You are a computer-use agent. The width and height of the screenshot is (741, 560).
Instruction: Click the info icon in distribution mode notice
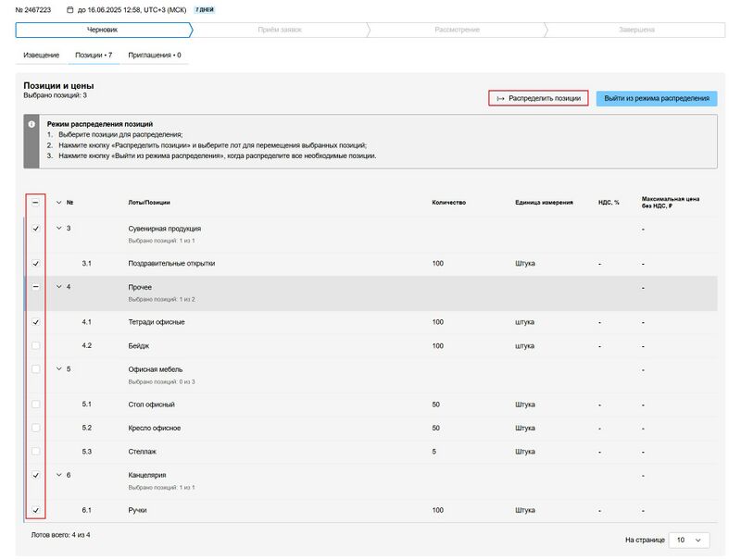(32, 124)
